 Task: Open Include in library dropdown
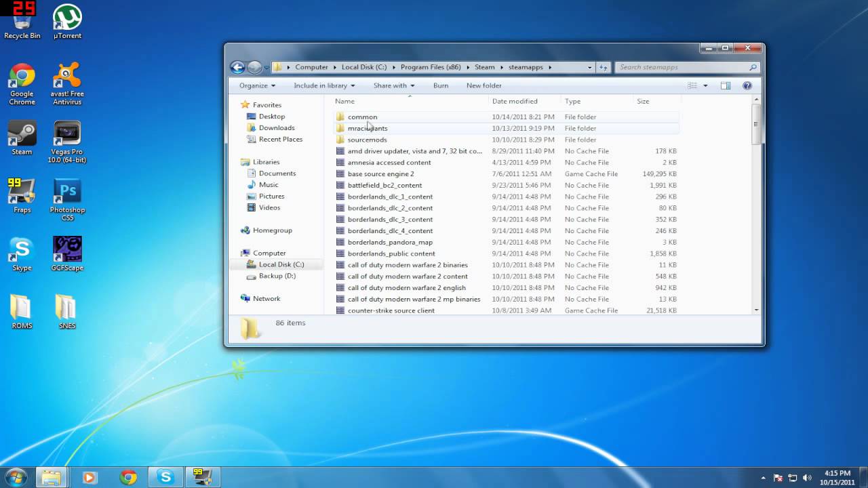click(x=324, y=85)
